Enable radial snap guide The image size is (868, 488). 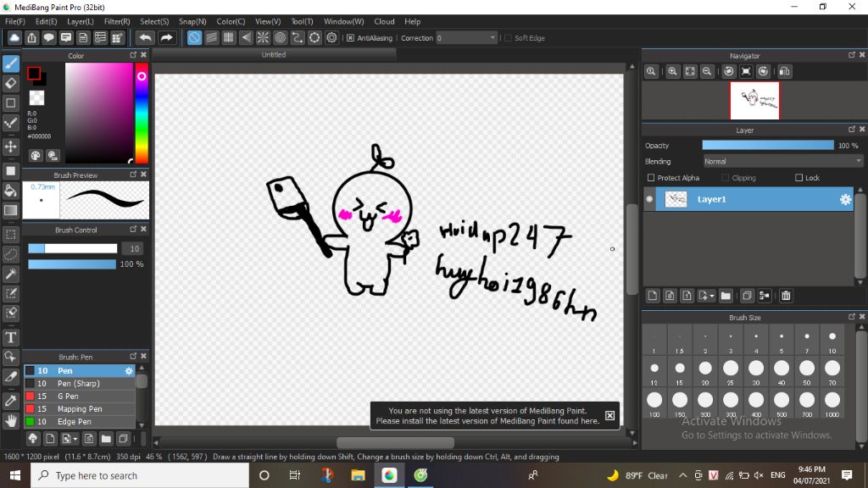(x=263, y=37)
